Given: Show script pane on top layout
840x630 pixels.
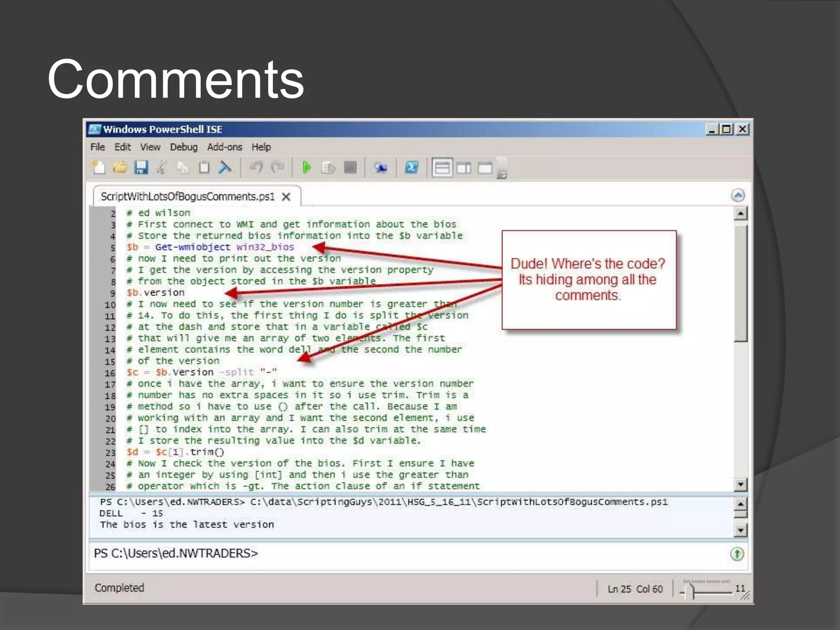Looking at the screenshot, I should 442,168.
